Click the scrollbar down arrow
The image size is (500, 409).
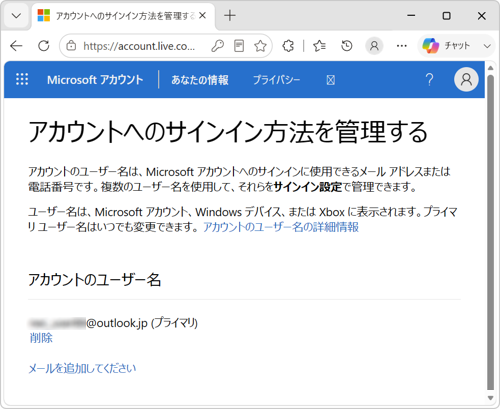point(490,398)
